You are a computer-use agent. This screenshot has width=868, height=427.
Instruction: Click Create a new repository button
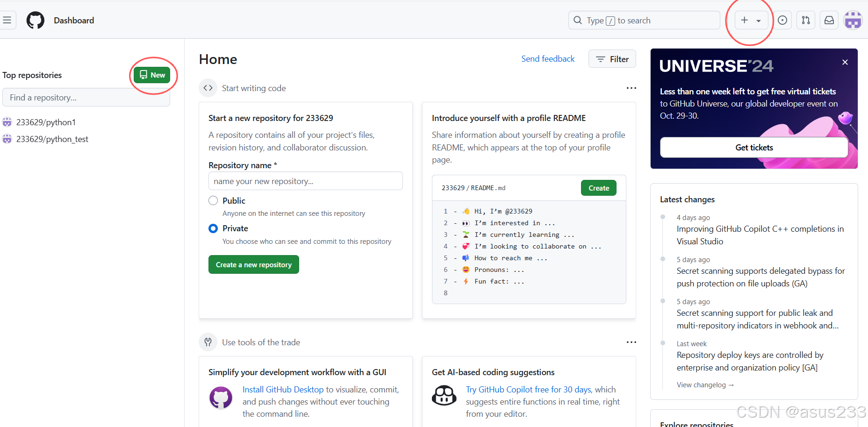click(254, 264)
